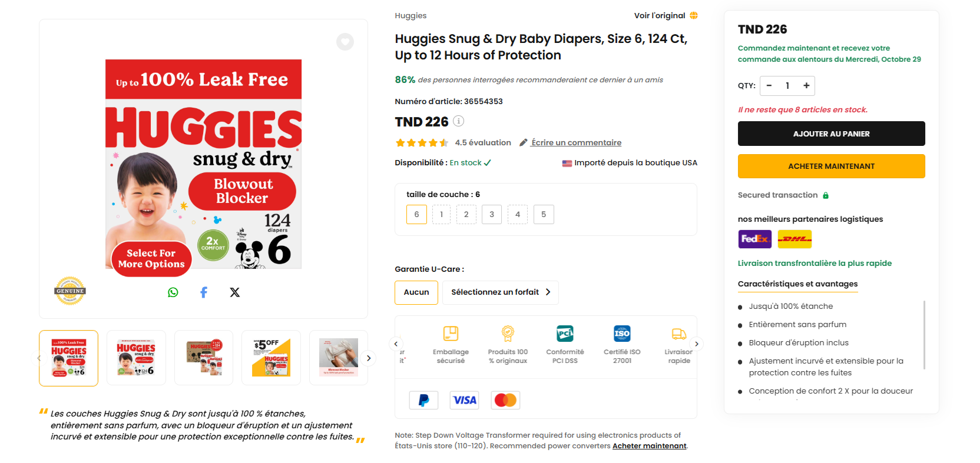
Task: Click Ajouter au panier button
Action: click(x=831, y=134)
